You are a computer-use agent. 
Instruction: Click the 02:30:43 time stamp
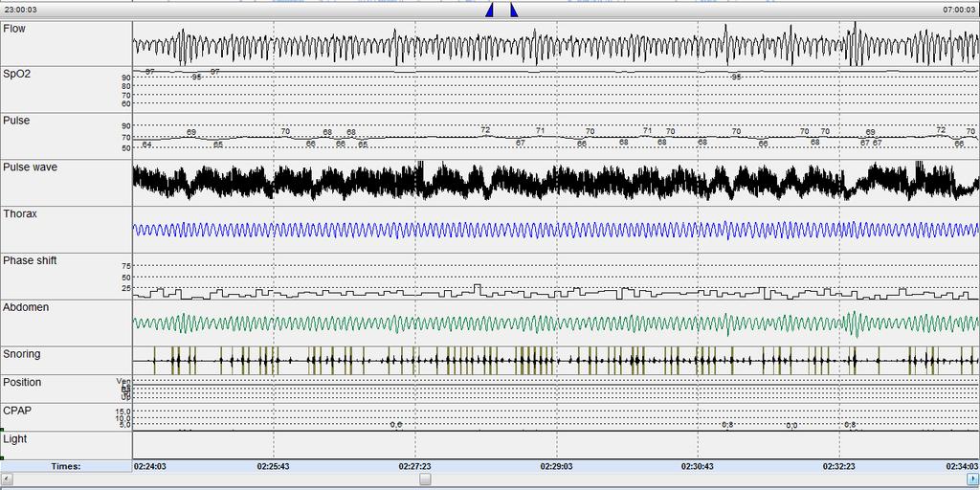click(698, 466)
